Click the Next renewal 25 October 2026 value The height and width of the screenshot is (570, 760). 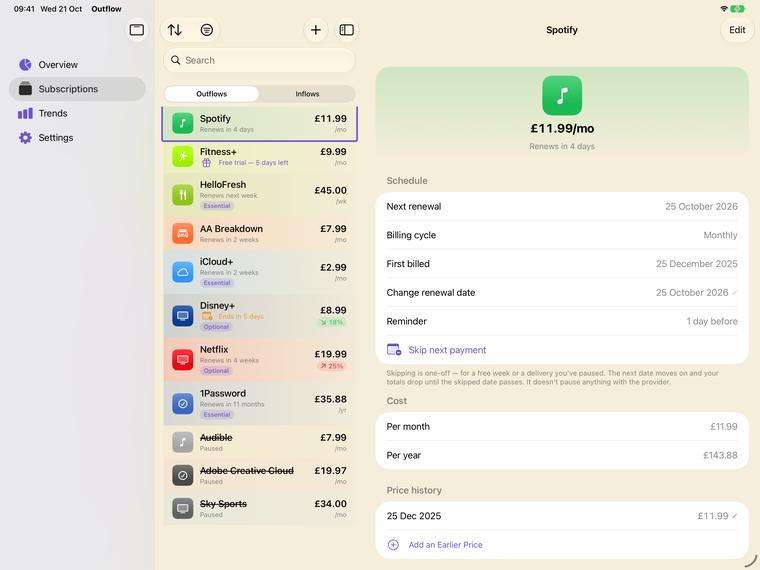click(701, 206)
